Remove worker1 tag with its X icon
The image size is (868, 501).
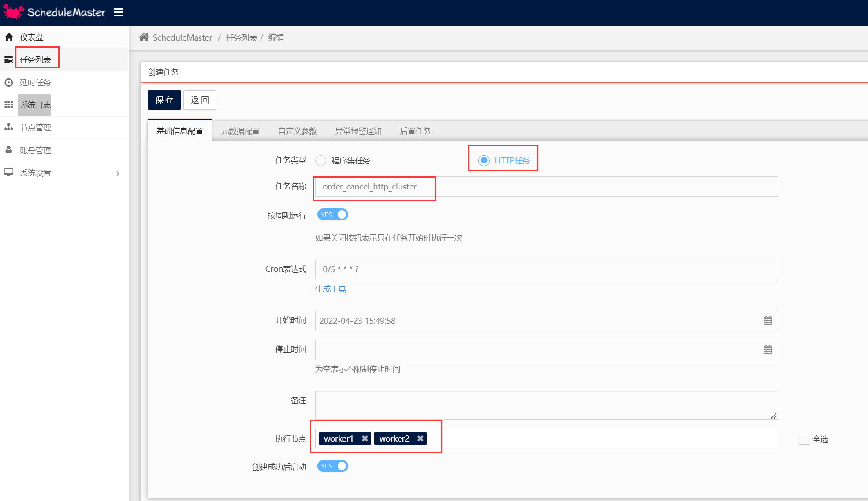coord(365,438)
